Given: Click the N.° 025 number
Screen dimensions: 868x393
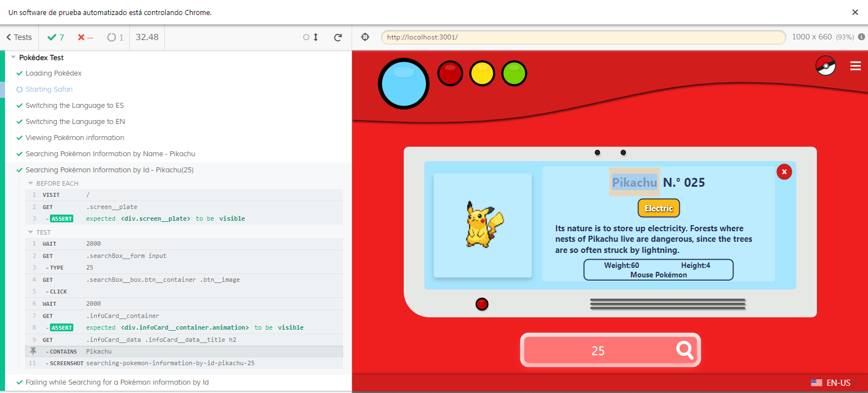Looking at the screenshot, I should pos(684,182).
